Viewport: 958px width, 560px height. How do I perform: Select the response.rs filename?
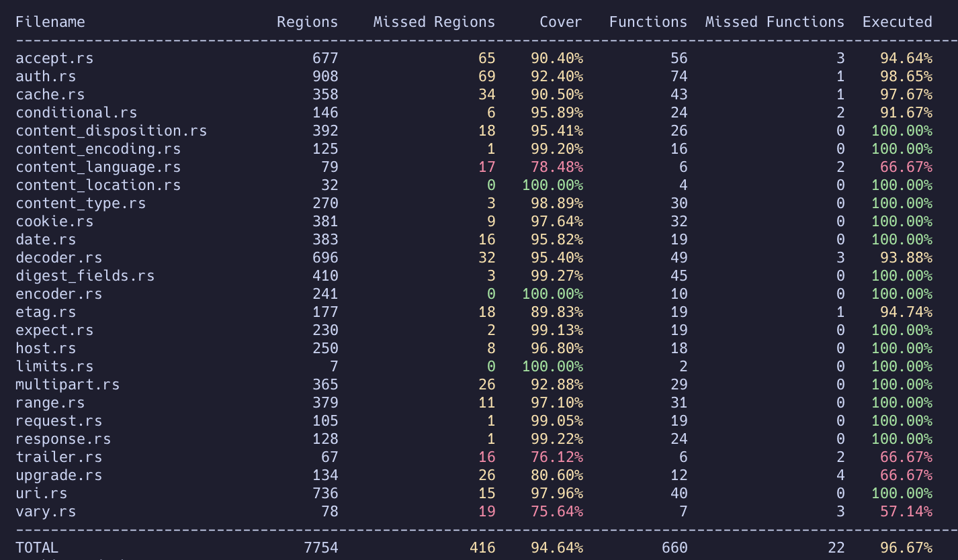(63, 439)
